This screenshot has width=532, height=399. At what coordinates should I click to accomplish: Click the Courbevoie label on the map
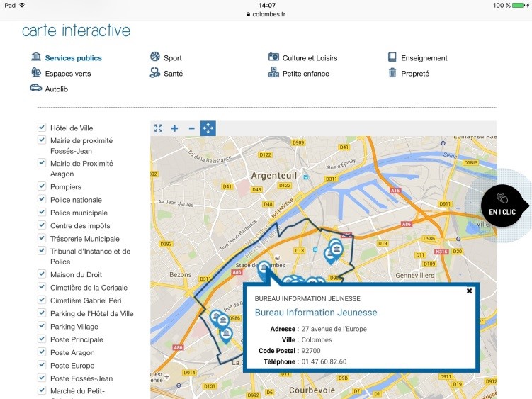[x=312, y=390]
